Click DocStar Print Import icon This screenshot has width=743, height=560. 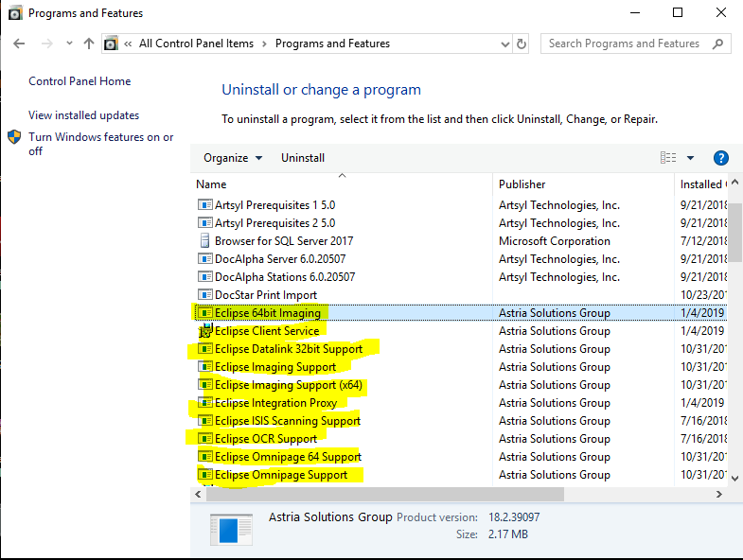(204, 295)
